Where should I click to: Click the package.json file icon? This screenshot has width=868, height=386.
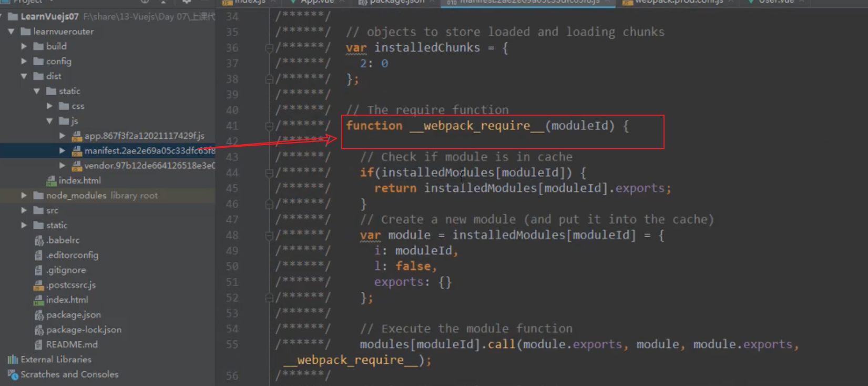[x=39, y=315]
